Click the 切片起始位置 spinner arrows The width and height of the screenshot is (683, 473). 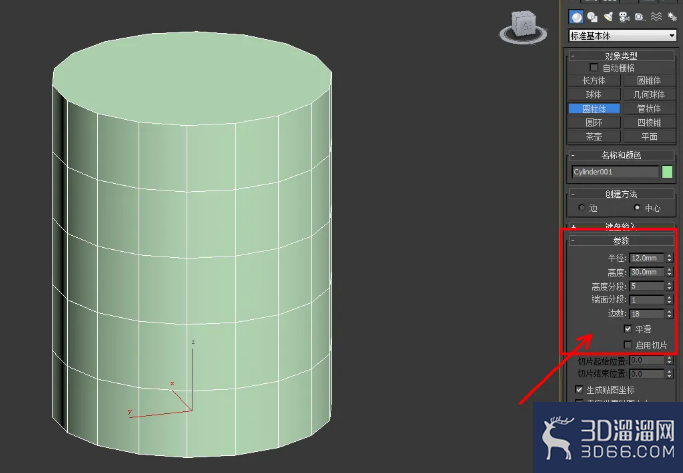(669, 361)
